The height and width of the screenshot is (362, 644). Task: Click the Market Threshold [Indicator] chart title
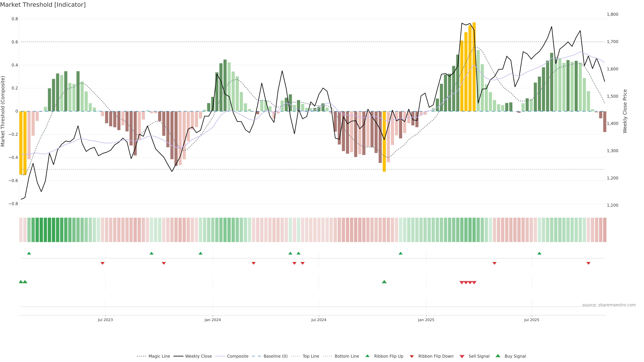point(43,5)
